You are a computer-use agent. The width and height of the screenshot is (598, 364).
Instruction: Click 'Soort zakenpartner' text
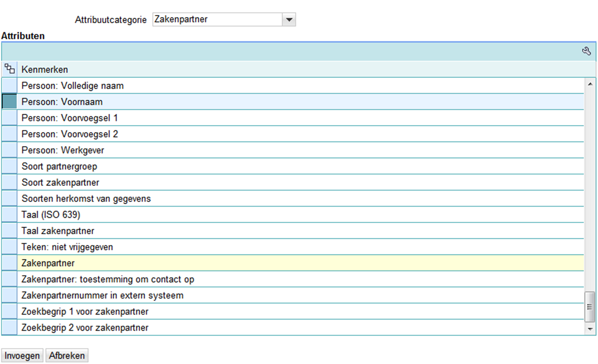click(60, 183)
